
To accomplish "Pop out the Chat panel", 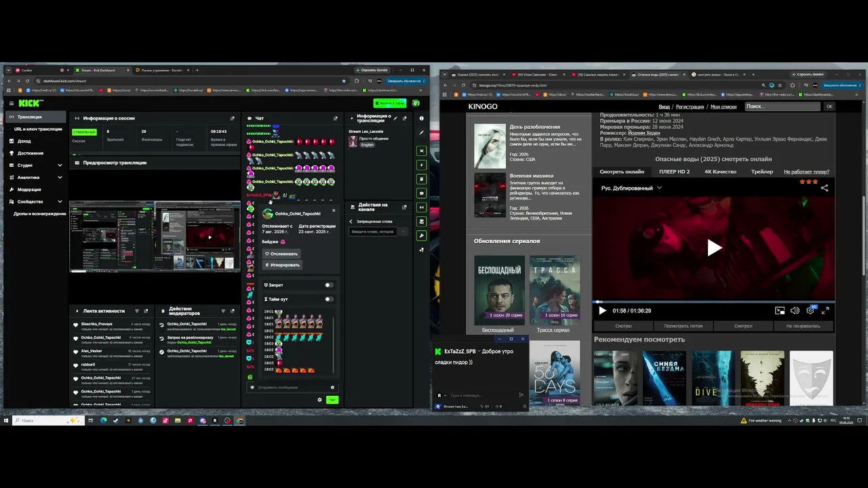I will [335, 118].
